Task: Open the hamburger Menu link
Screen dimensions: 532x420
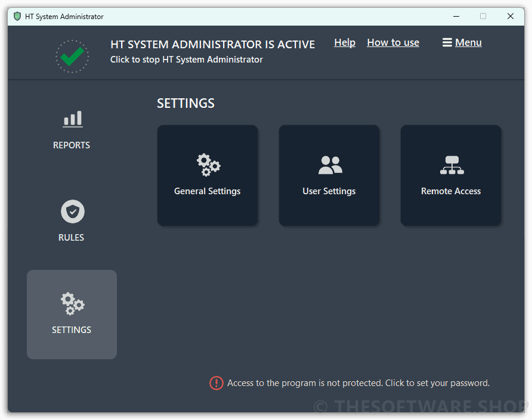Action: (462, 42)
